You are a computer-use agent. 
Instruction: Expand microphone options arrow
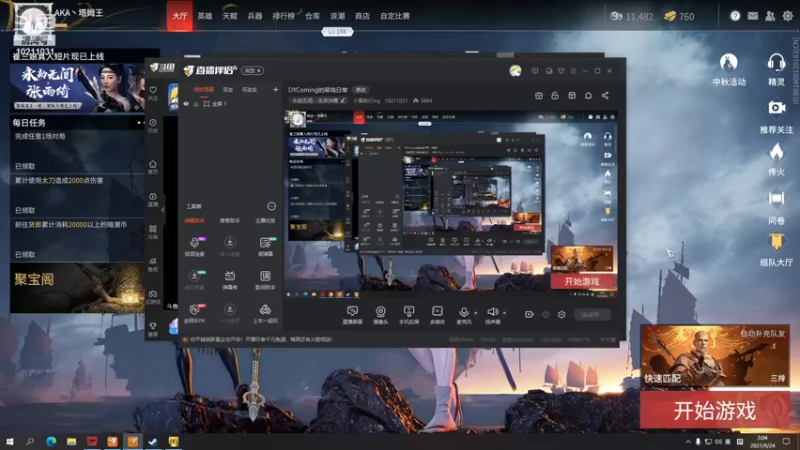[476, 313]
